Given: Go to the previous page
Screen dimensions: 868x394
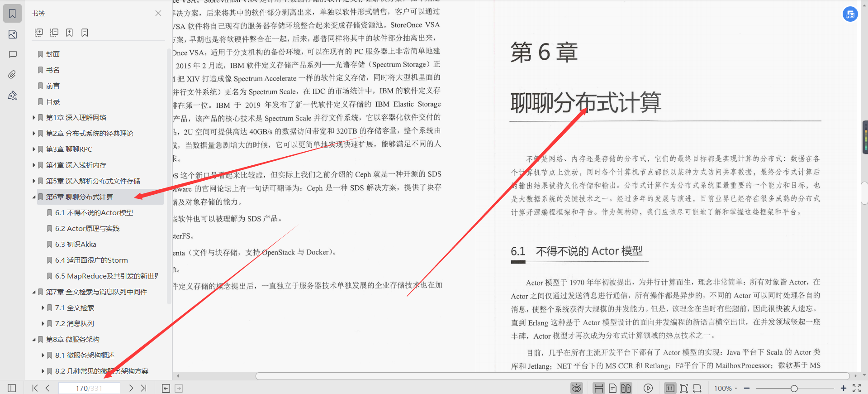Looking at the screenshot, I should (x=47, y=388).
